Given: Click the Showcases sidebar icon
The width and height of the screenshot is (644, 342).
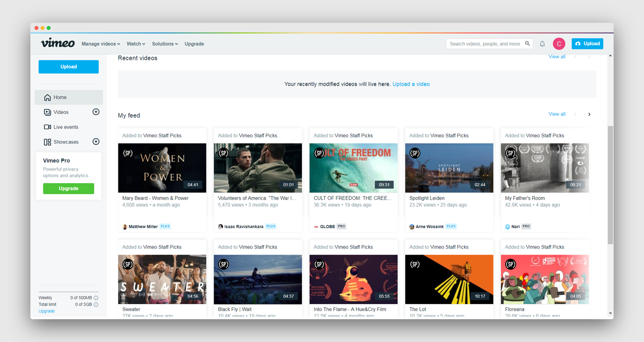Looking at the screenshot, I should point(47,142).
